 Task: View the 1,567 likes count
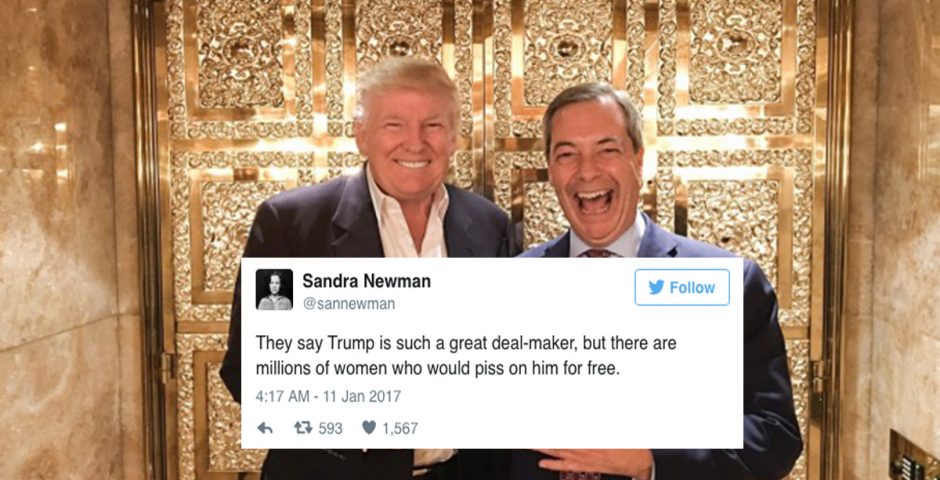point(400,428)
